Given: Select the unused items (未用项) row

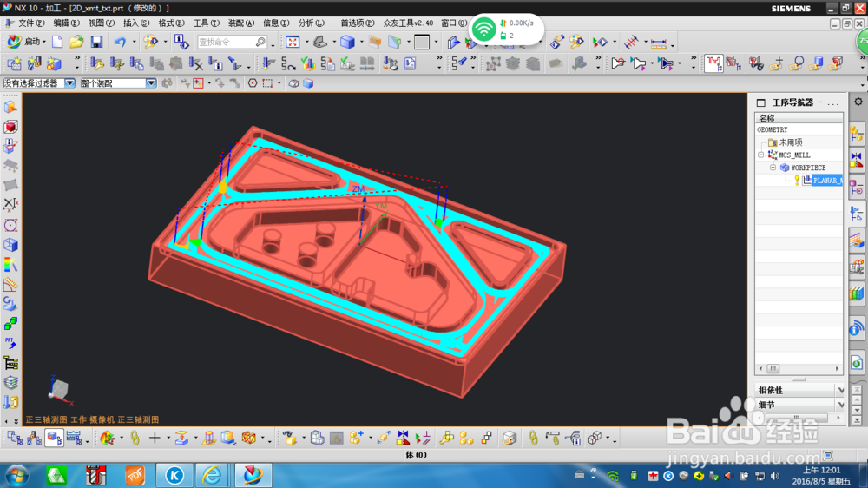Looking at the screenshot, I should (x=791, y=142).
